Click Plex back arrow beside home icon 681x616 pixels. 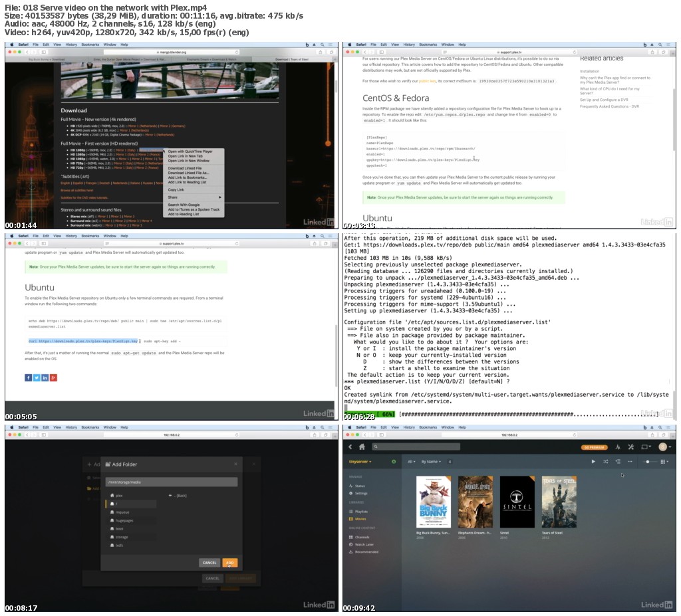pyautogui.click(x=350, y=447)
